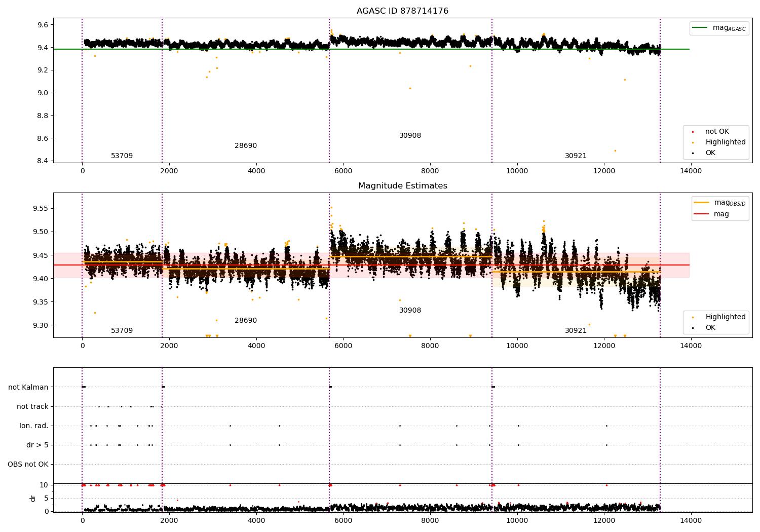760x532 pixels.
Task: Click the 'not track' axis label
Action: click(x=32, y=406)
